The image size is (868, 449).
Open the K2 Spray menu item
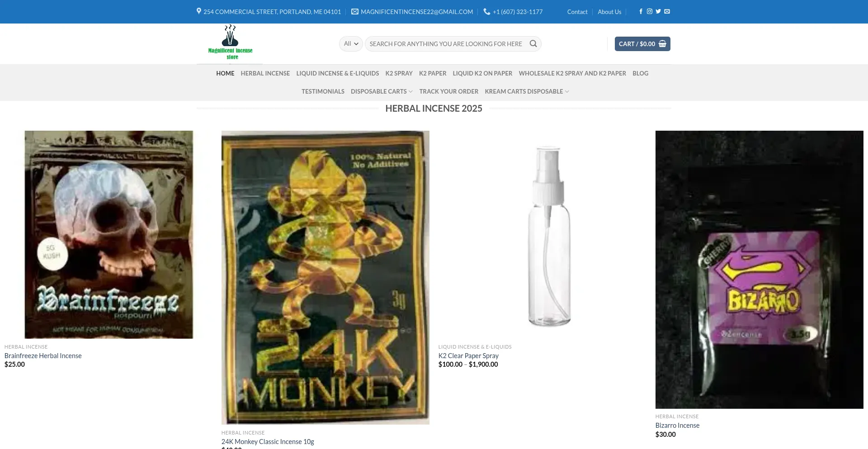pyautogui.click(x=399, y=73)
